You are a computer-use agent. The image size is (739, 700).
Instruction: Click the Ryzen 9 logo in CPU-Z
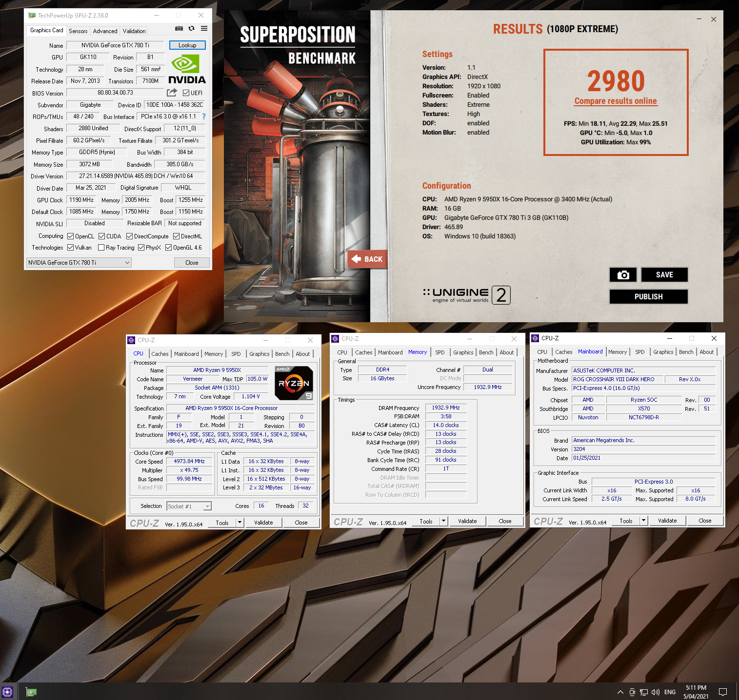[294, 383]
